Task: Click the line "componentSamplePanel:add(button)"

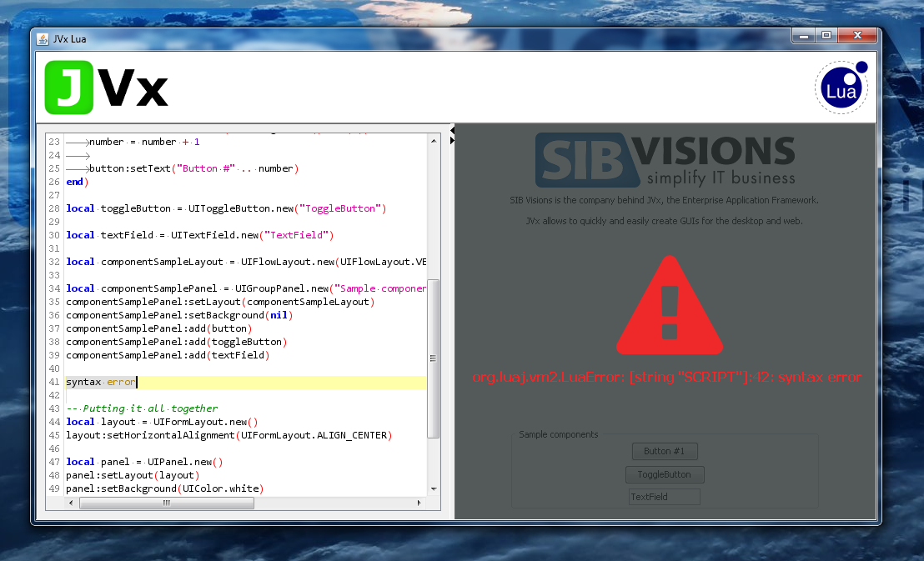Action: pos(159,328)
